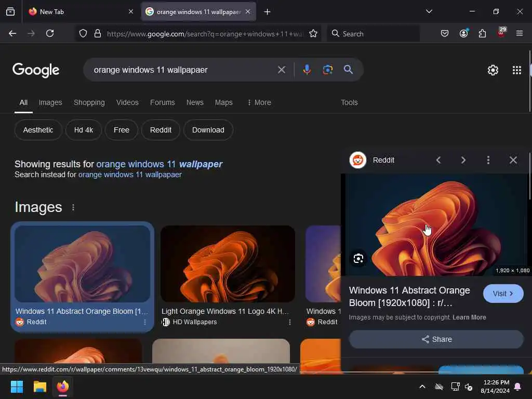The image size is (532, 399).
Task: Open Extensions puzzle icon
Action: point(482,33)
